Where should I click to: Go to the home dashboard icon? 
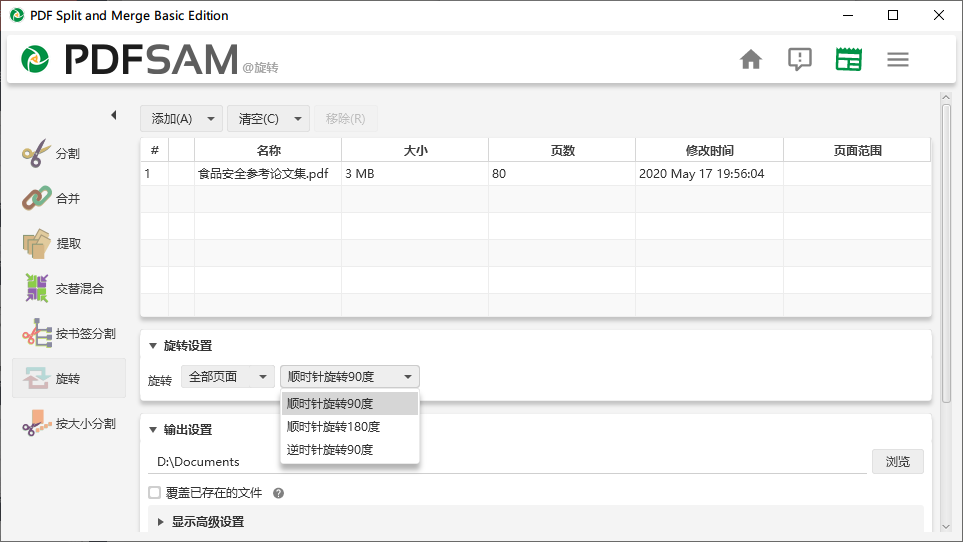coord(751,60)
